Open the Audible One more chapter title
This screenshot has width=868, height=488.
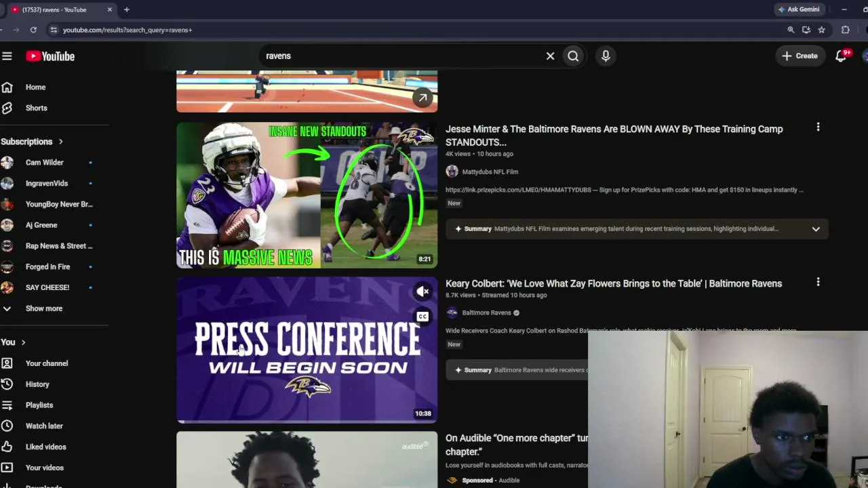[x=517, y=445]
